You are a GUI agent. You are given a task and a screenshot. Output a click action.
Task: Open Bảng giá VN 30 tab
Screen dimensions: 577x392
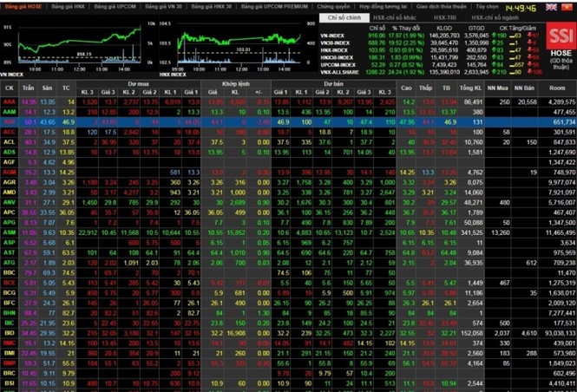[x=163, y=7]
